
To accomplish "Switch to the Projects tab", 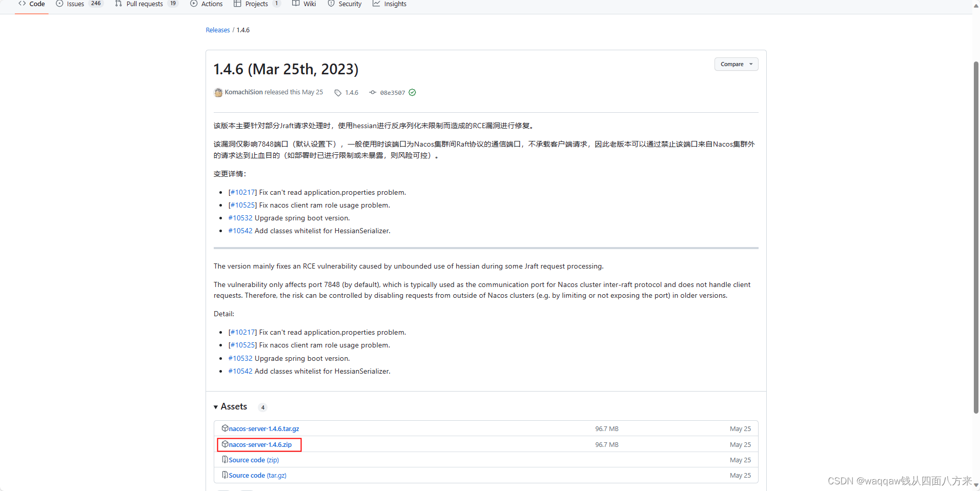I will [257, 4].
